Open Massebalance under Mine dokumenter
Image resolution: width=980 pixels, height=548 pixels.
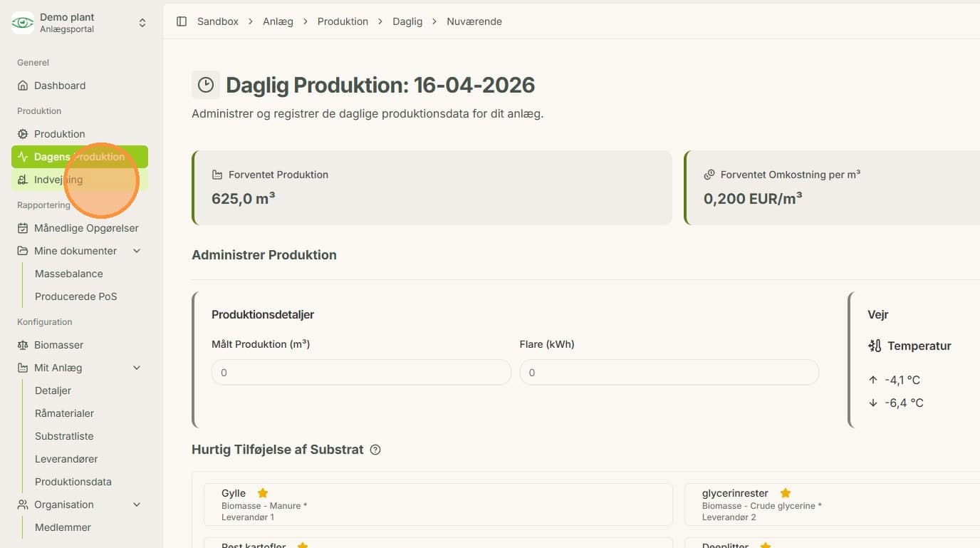click(x=68, y=274)
